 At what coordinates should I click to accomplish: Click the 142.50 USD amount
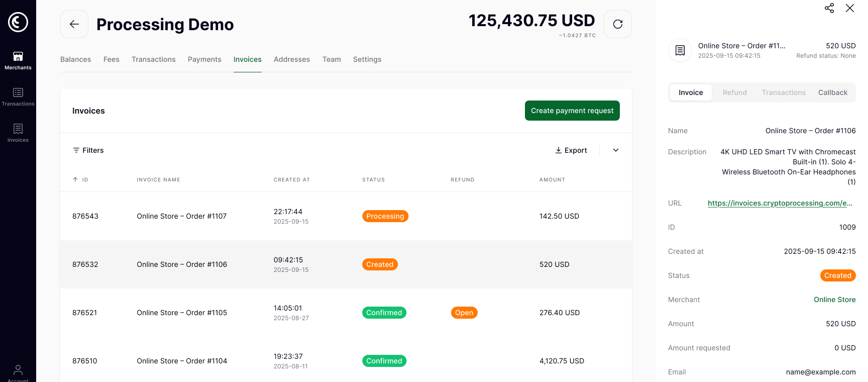pos(559,216)
